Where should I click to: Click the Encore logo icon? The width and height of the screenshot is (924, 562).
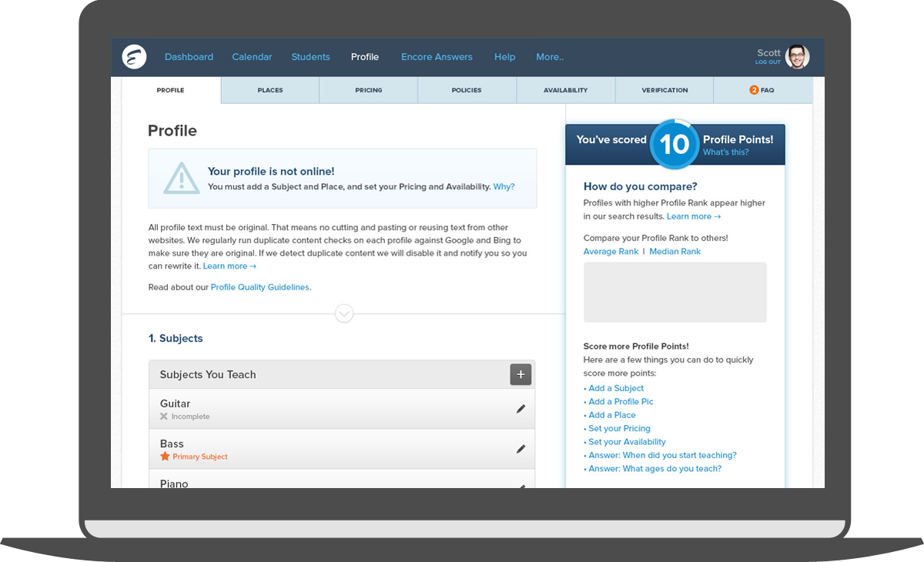pyautogui.click(x=134, y=57)
